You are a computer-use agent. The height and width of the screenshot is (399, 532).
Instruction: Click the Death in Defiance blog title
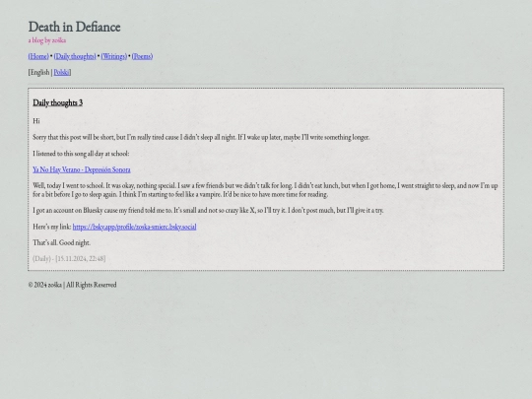click(x=74, y=27)
